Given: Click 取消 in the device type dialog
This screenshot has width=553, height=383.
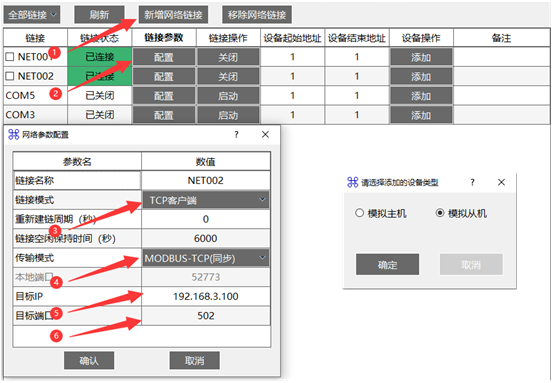Looking at the screenshot, I should point(471,265).
